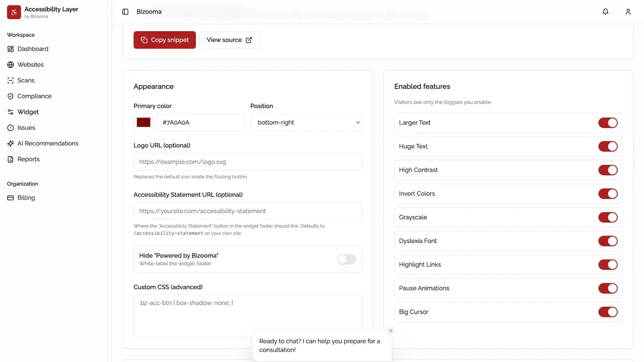Screen dimensions: 644x362
Task: Click the Dashboard grid icon
Action: [x=11, y=49]
